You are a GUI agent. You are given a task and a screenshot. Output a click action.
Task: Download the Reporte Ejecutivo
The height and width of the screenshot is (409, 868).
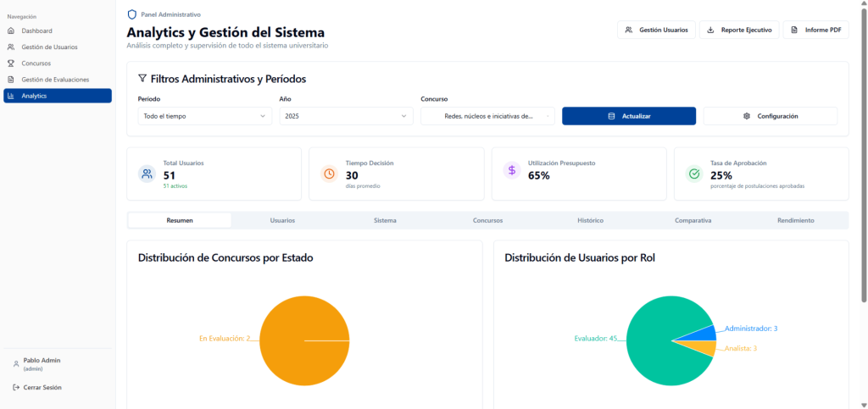pos(739,30)
